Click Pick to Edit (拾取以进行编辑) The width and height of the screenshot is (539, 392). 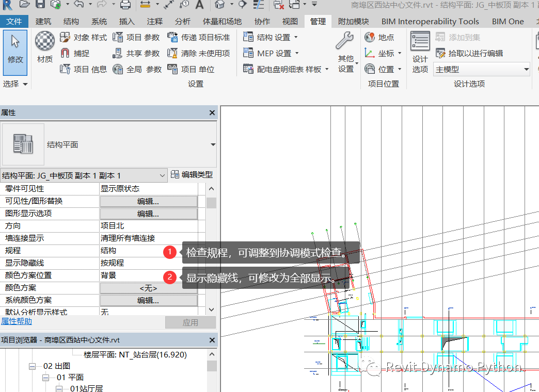[469, 53]
